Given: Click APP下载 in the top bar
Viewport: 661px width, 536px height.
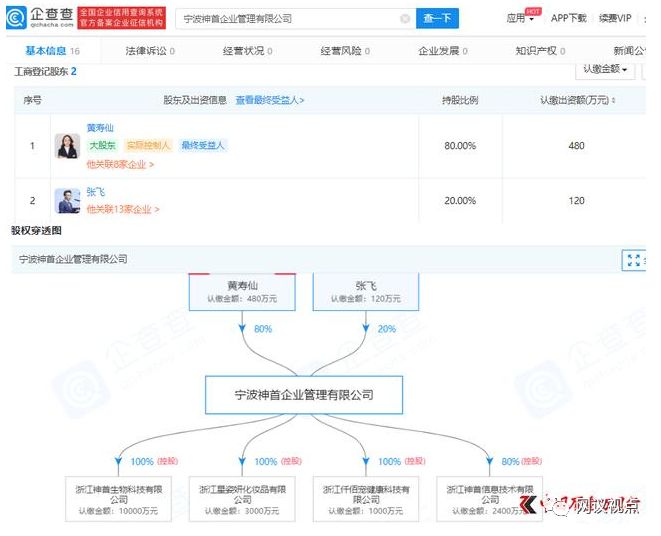Looking at the screenshot, I should [569, 19].
